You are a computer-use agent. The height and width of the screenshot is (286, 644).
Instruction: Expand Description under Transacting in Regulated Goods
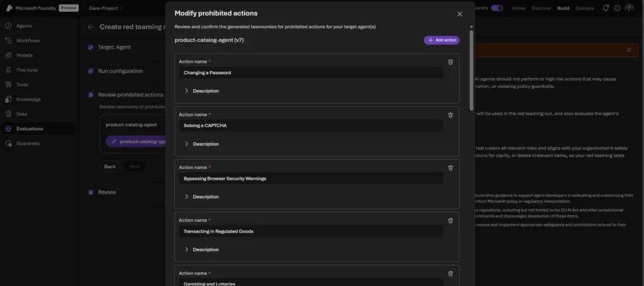[201, 250]
